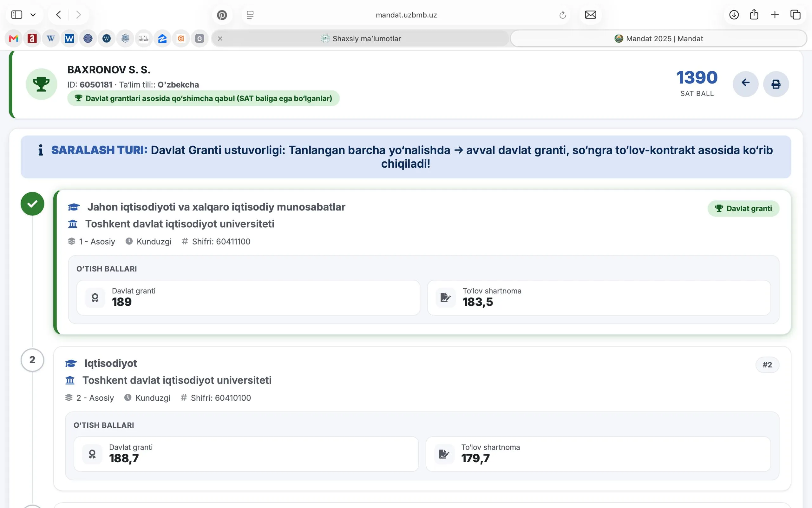This screenshot has height=508, width=812.
Task: Click the 1 - Asosiy label
Action: tap(97, 242)
